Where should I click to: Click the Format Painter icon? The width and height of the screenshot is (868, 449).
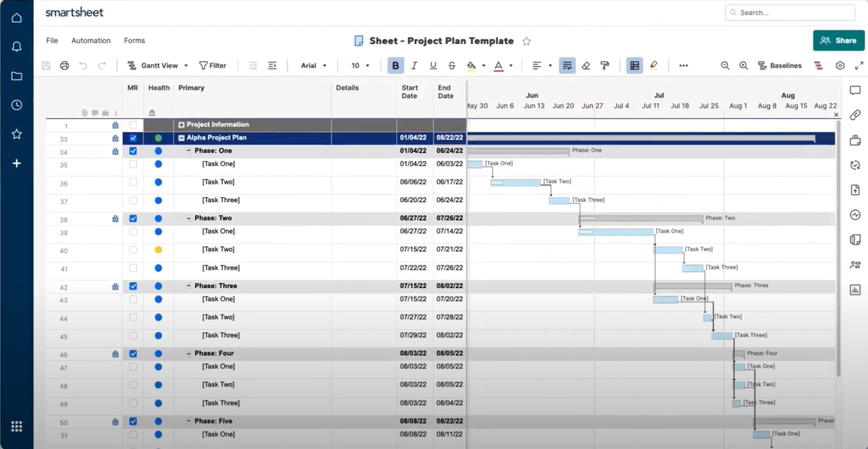coord(604,65)
